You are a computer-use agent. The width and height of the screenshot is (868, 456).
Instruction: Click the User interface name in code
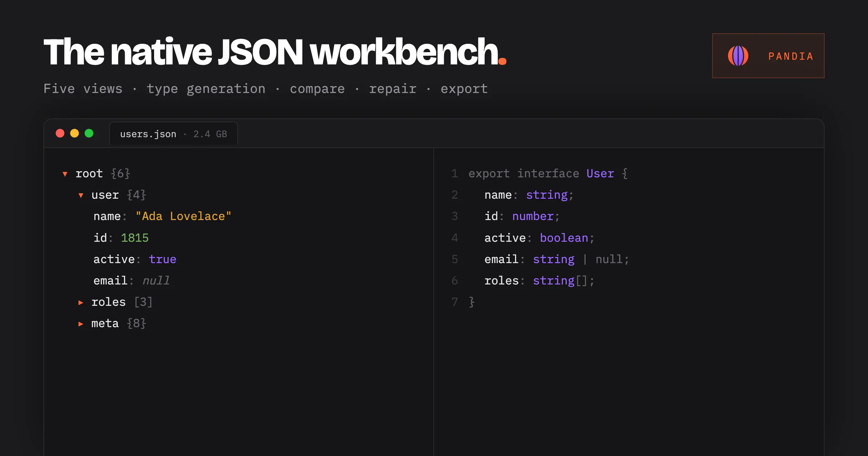(x=600, y=174)
